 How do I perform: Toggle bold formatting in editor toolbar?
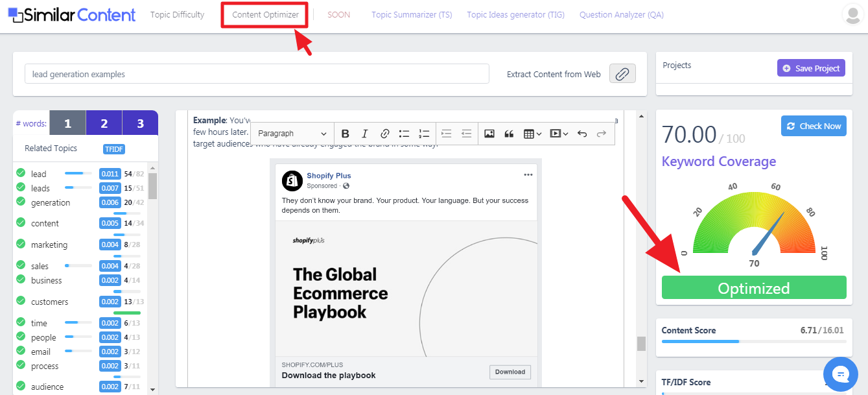345,134
